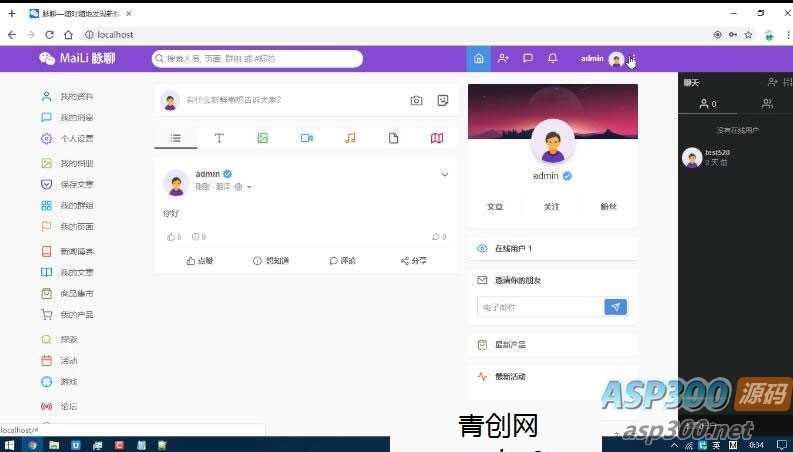Open 新闻摘要 news feed in the sidebar

point(67,251)
